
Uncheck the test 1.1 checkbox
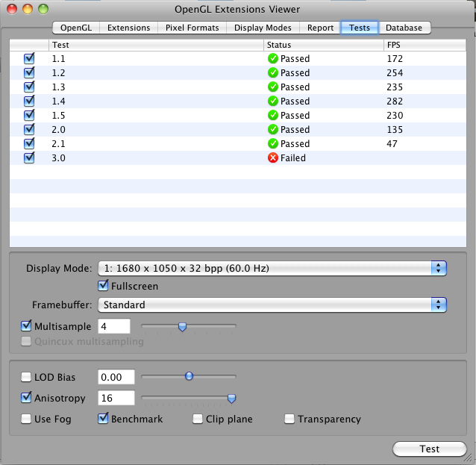(29, 58)
